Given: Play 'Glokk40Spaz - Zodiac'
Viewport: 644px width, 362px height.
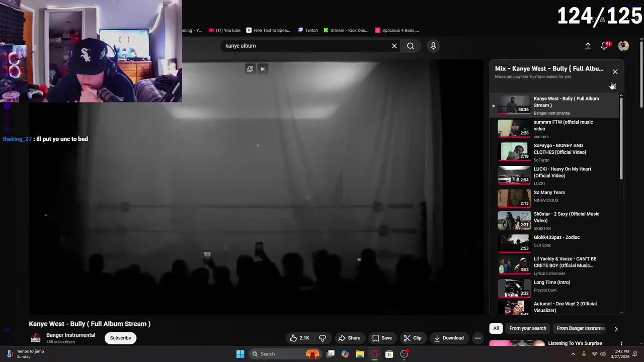Looking at the screenshot, I should click(x=555, y=243).
